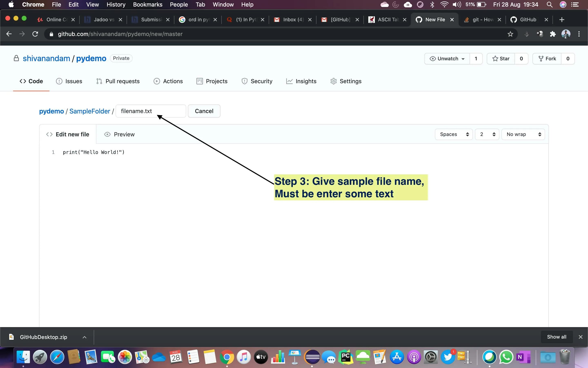Switch to the Preview tab
The image size is (588, 368).
click(119, 134)
